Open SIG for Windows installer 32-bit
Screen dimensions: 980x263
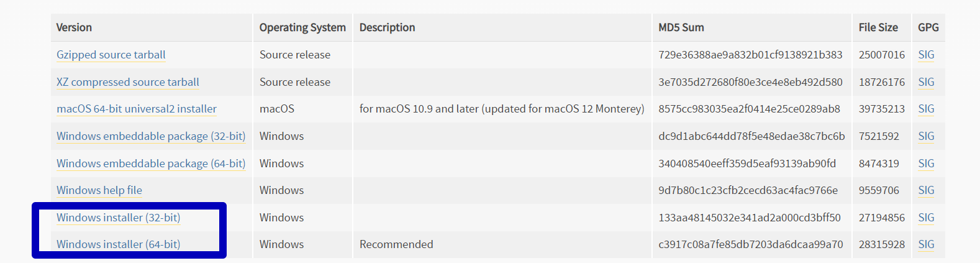click(926, 218)
